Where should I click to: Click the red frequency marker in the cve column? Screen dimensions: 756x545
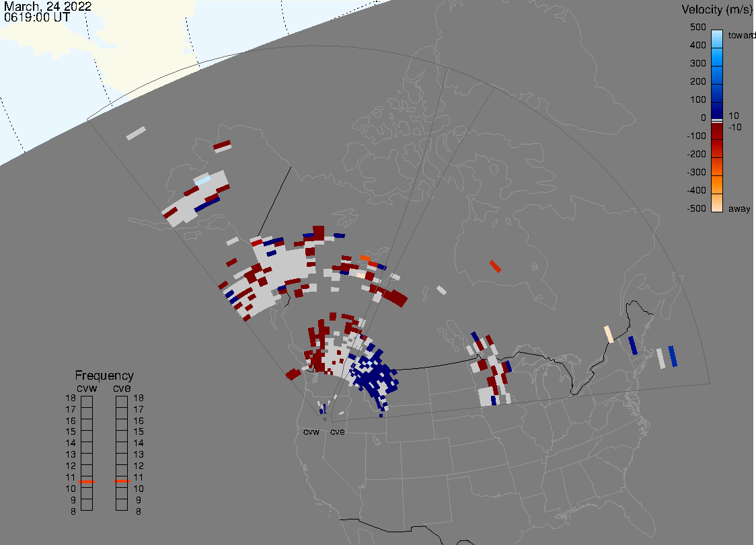[x=122, y=481]
